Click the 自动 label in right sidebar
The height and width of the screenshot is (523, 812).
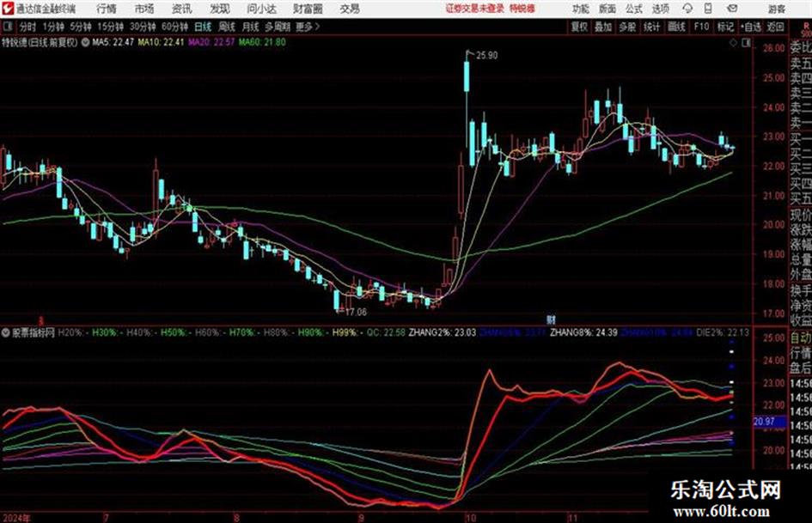click(801, 338)
